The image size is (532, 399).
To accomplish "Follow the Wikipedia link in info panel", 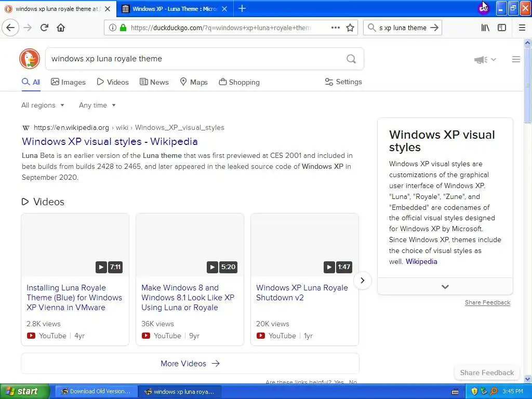I will coord(421,262).
